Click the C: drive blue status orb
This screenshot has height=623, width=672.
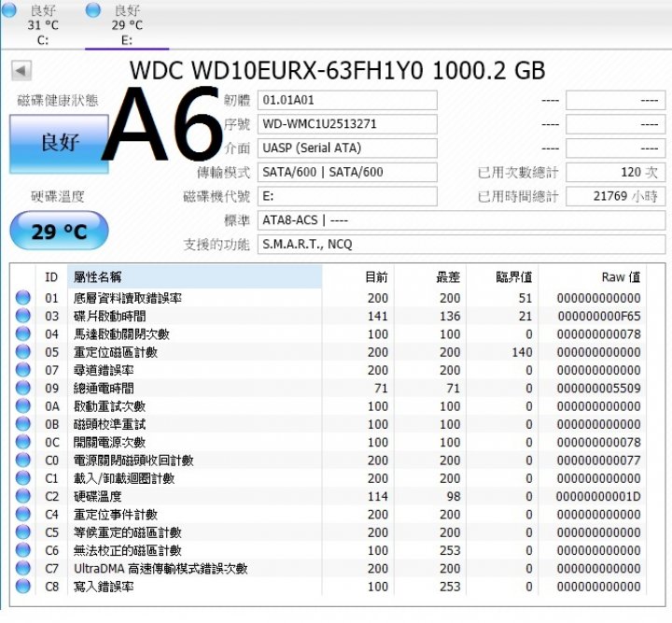(x=9, y=9)
